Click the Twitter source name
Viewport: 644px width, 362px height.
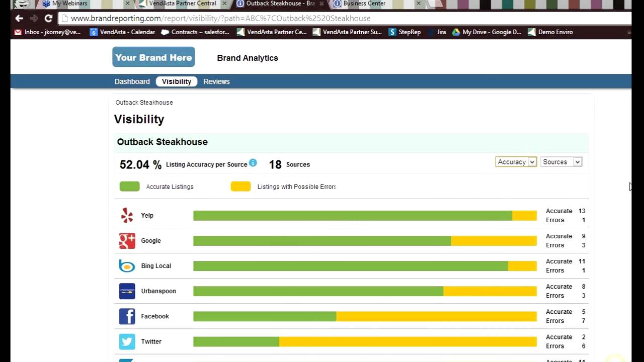click(x=151, y=341)
